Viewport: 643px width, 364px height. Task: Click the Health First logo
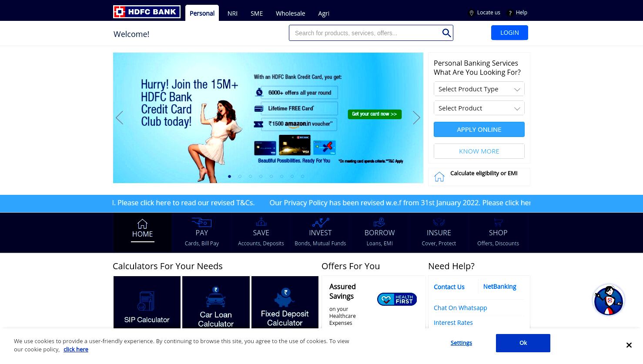pos(397,299)
